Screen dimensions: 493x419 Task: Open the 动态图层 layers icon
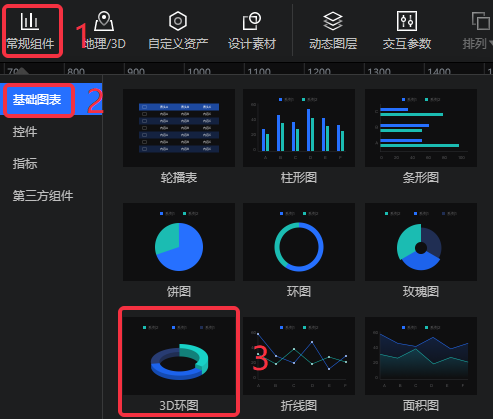pyautogui.click(x=333, y=21)
